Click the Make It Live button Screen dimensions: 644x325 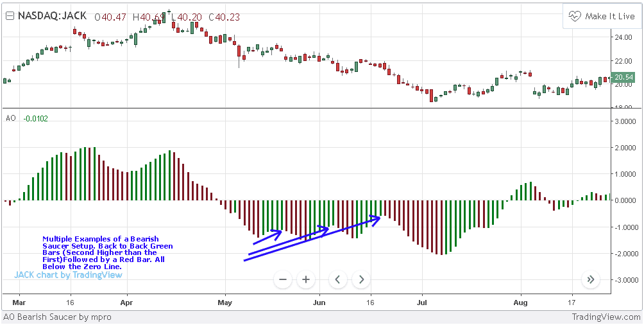click(x=602, y=16)
